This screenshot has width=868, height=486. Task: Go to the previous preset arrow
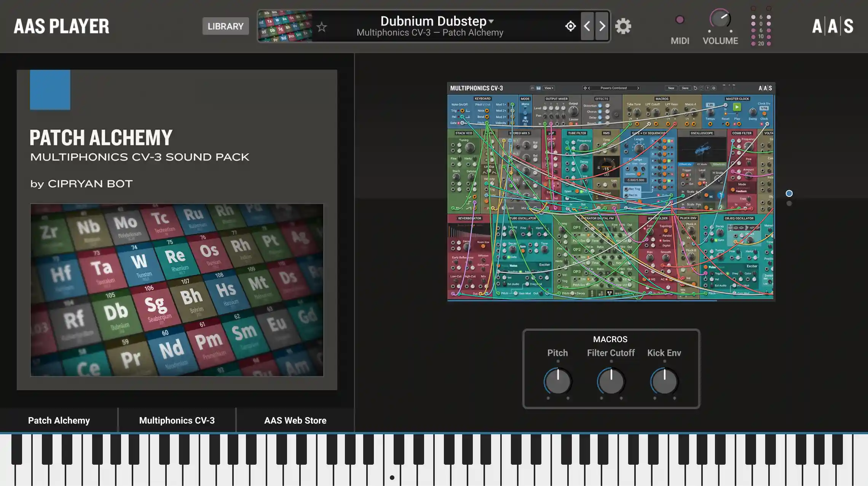click(587, 26)
